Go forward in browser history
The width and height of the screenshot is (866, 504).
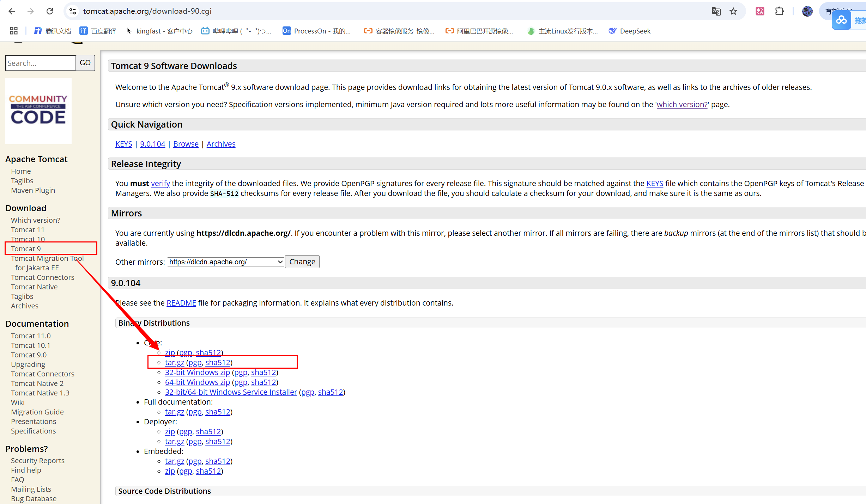31,11
